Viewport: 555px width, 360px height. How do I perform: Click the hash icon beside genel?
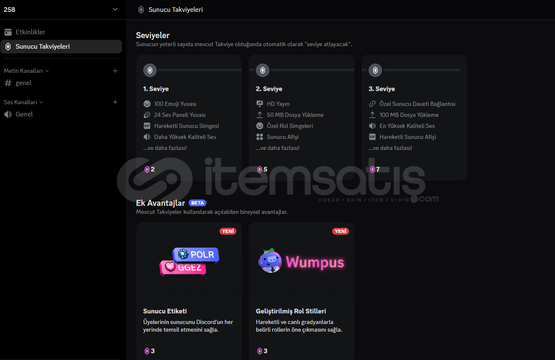click(8, 83)
